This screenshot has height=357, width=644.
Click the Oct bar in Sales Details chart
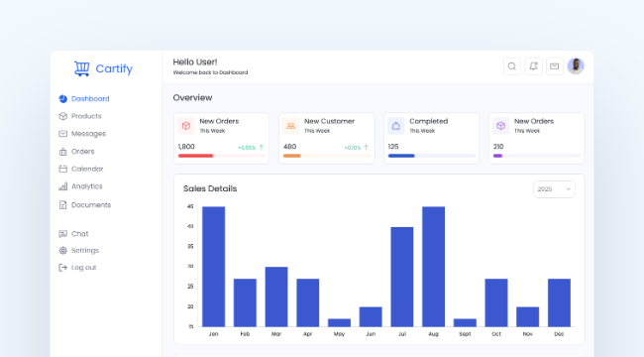click(496, 302)
